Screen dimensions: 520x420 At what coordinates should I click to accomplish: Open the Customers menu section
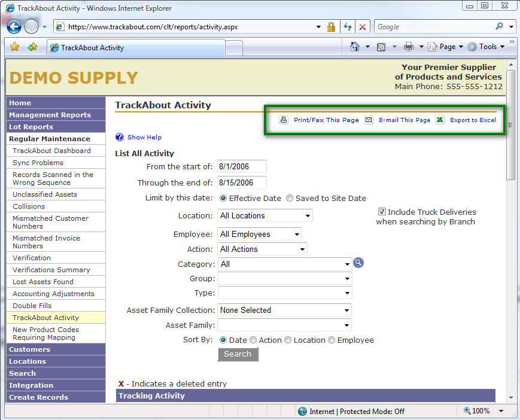coord(56,349)
